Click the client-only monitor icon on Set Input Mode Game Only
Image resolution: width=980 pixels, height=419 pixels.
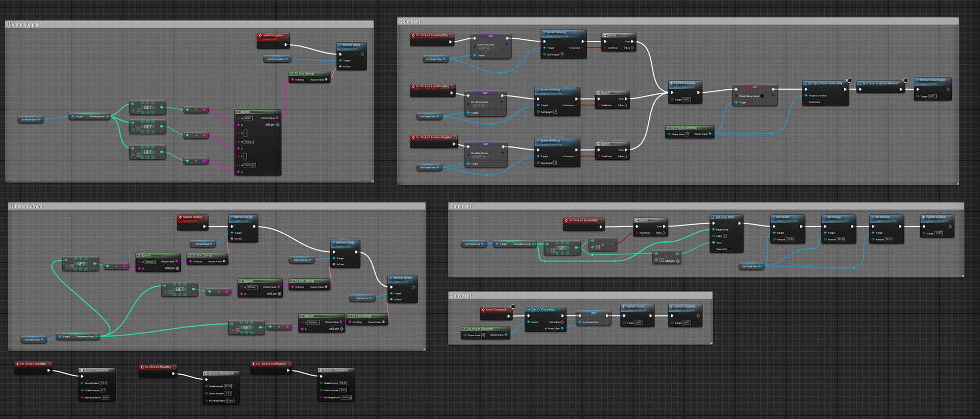pos(849,80)
